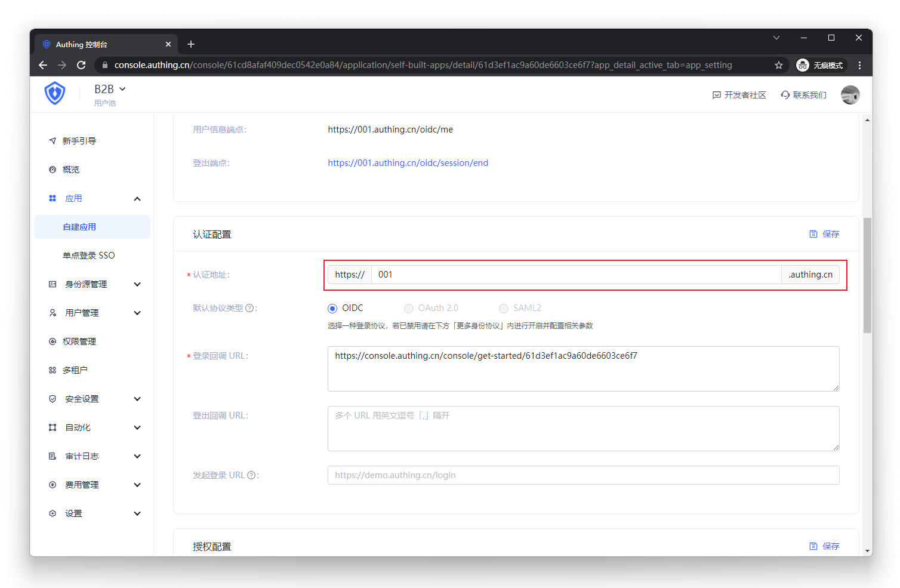Open 单点登录 SSO in the sidebar
Screen dimensions: 900x588
[x=88, y=255]
